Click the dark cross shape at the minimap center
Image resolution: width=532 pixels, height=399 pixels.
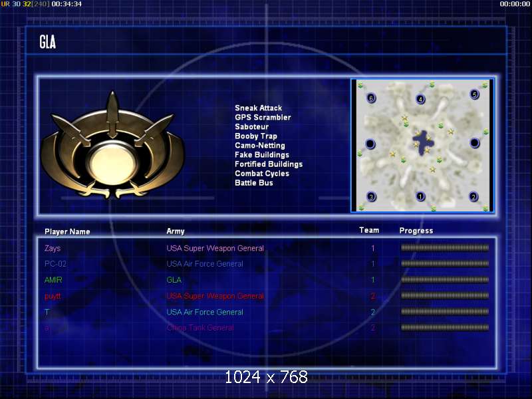423,142
